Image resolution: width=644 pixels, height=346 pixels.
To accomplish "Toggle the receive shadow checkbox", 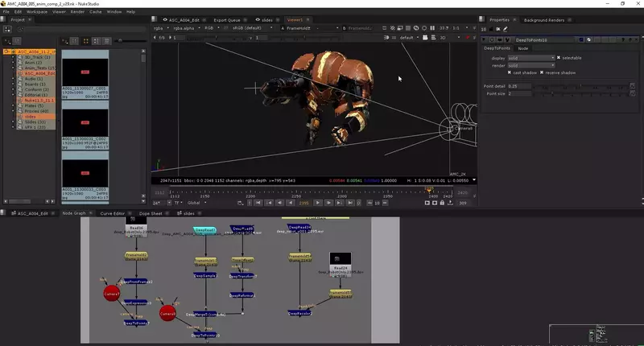I will pos(542,72).
